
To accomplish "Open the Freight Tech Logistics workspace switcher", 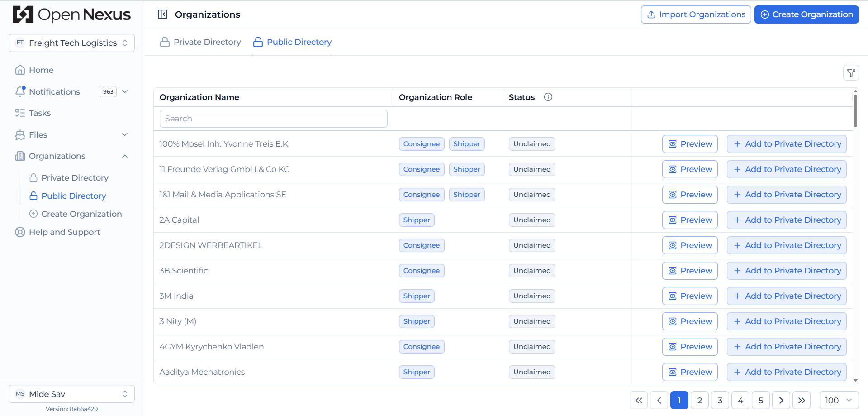I will (x=71, y=43).
